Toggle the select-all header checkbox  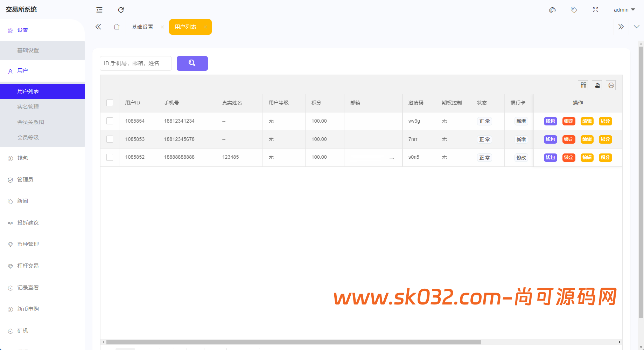(x=110, y=103)
